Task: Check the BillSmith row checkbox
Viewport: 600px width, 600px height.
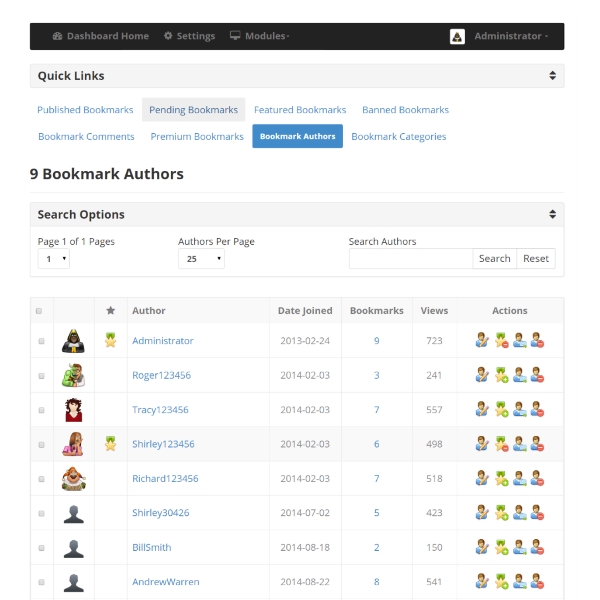Action: click(41, 548)
